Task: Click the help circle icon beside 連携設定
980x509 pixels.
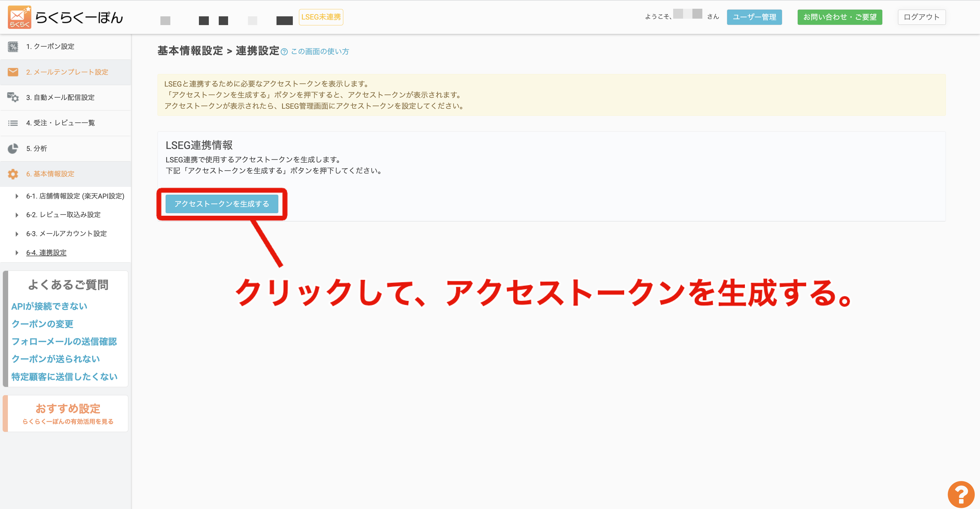Action: (284, 52)
